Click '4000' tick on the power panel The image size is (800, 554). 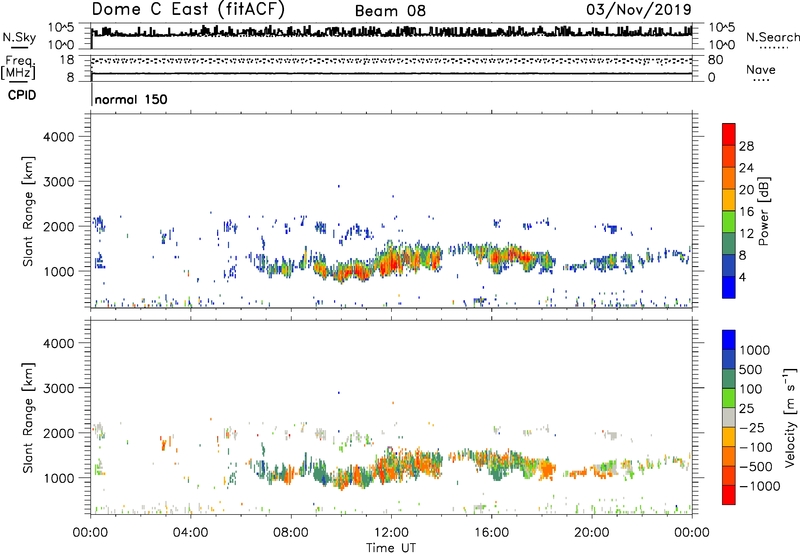click(59, 137)
